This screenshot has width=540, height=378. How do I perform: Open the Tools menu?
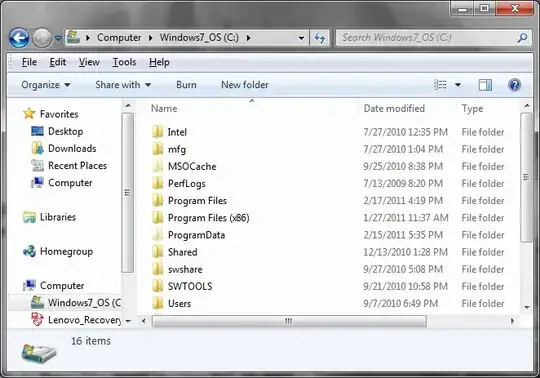pyautogui.click(x=124, y=62)
